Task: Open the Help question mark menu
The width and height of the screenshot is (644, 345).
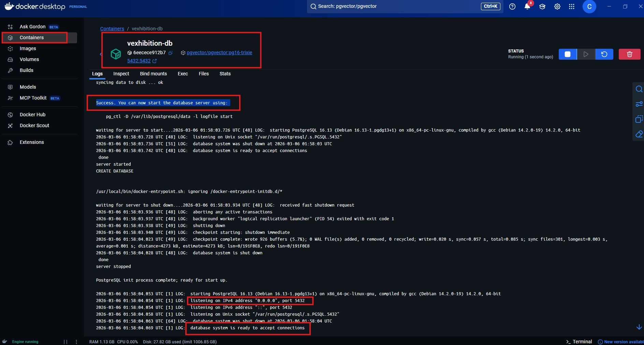Action: (512, 6)
